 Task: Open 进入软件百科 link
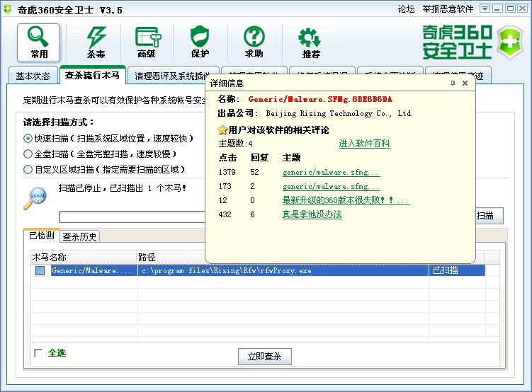coord(364,144)
